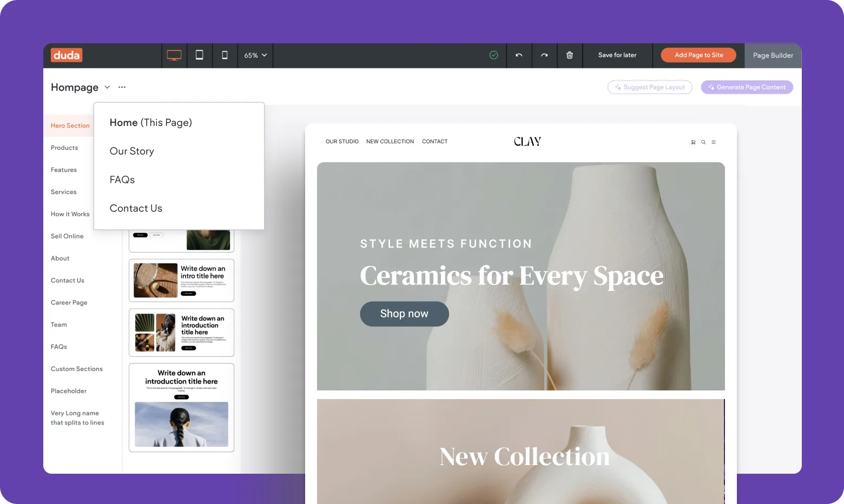Click Generate Page Content button
The image size is (844, 504).
click(747, 87)
